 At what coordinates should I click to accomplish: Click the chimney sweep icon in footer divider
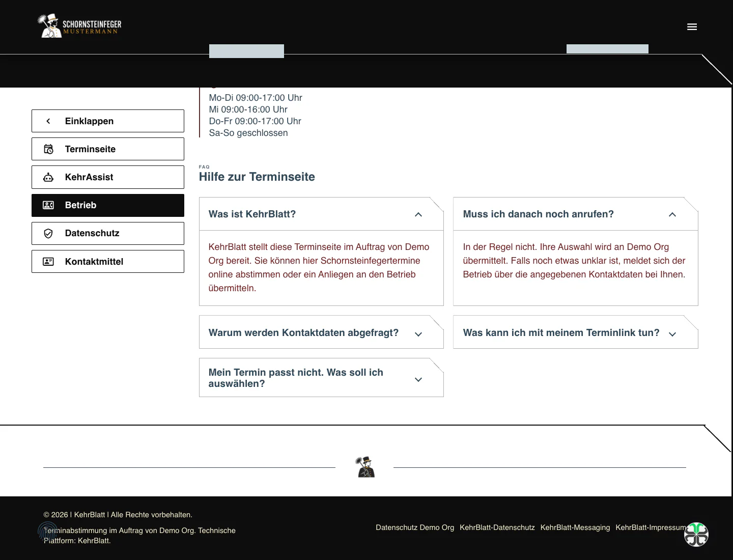(365, 467)
